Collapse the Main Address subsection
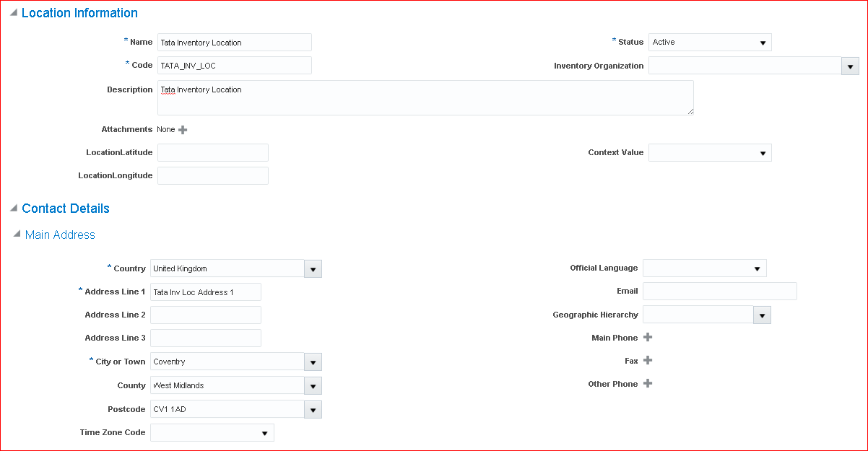Viewport: 868px width, 451px height. point(17,235)
